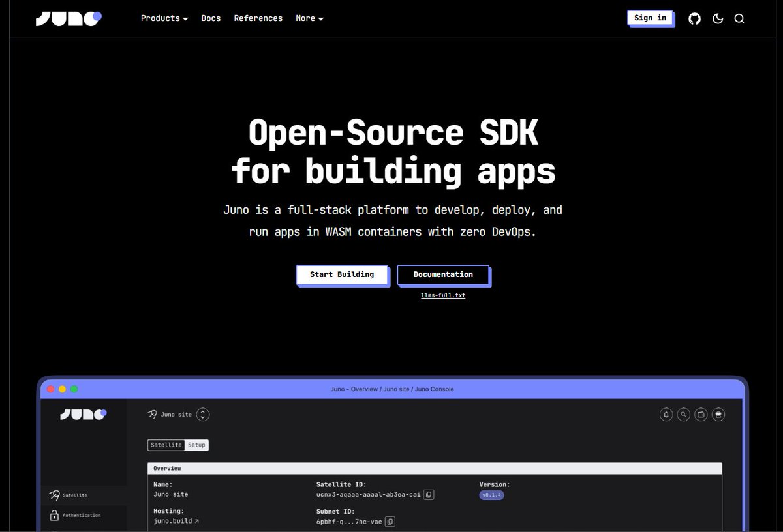
Task: Copy the Subnet ID value
Action: point(390,522)
